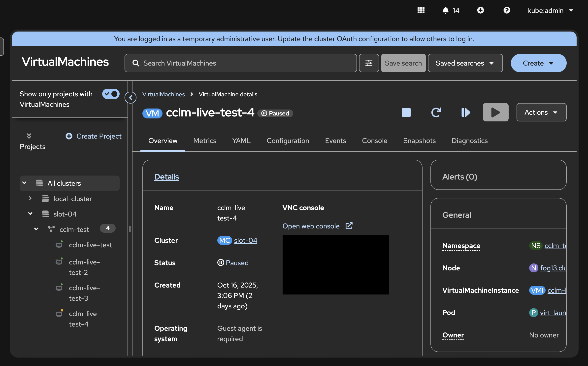Click the Restart VM circular arrow icon

point(436,112)
